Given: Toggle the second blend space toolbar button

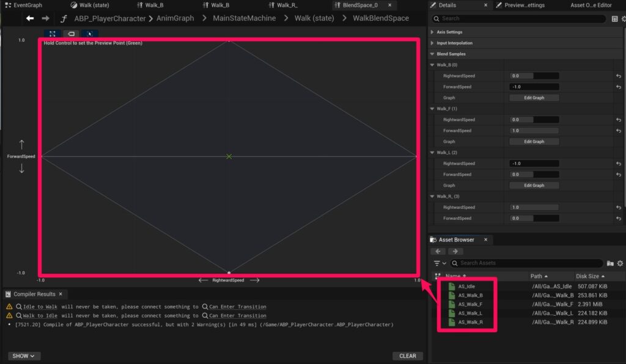Looking at the screenshot, I should pos(71,34).
